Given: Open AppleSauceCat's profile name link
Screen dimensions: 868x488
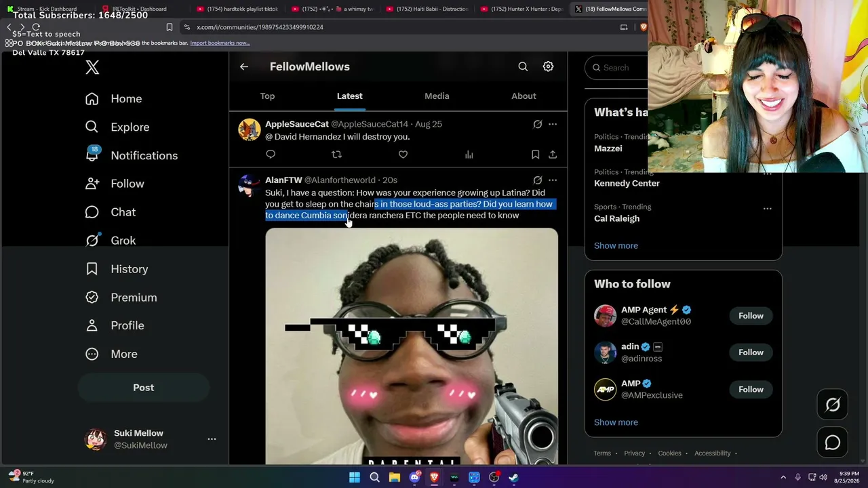Looking at the screenshot, I should 297,124.
